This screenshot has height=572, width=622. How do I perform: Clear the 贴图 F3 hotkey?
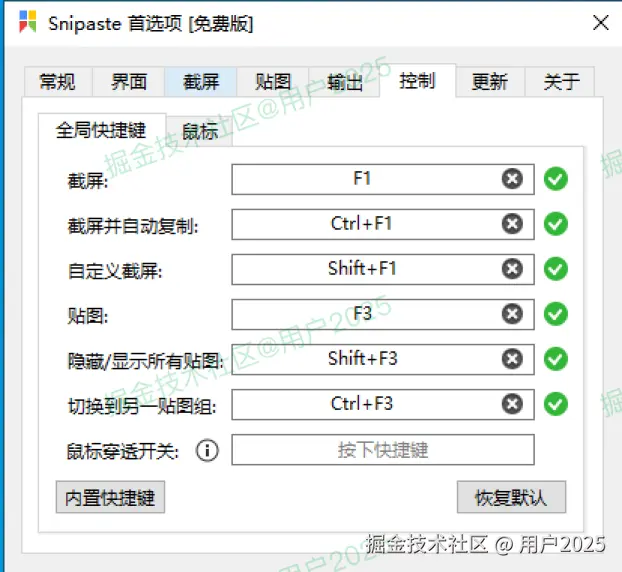(512, 314)
